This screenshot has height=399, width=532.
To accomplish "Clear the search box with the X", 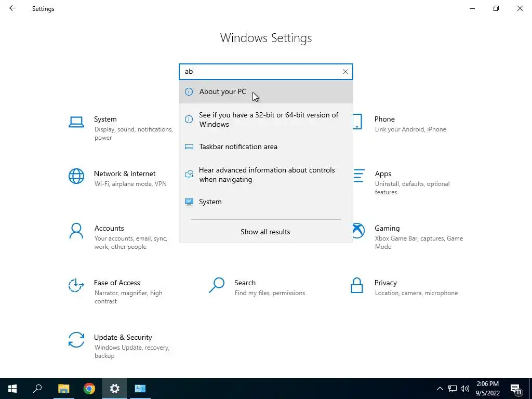I will pos(345,72).
